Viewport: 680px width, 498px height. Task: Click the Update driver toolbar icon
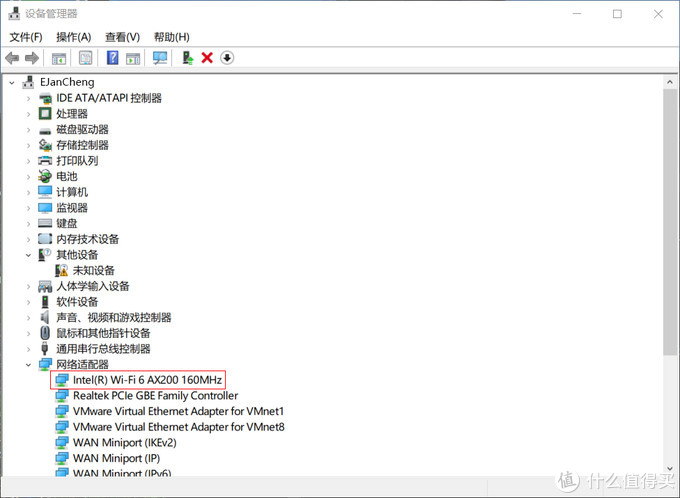187,58
